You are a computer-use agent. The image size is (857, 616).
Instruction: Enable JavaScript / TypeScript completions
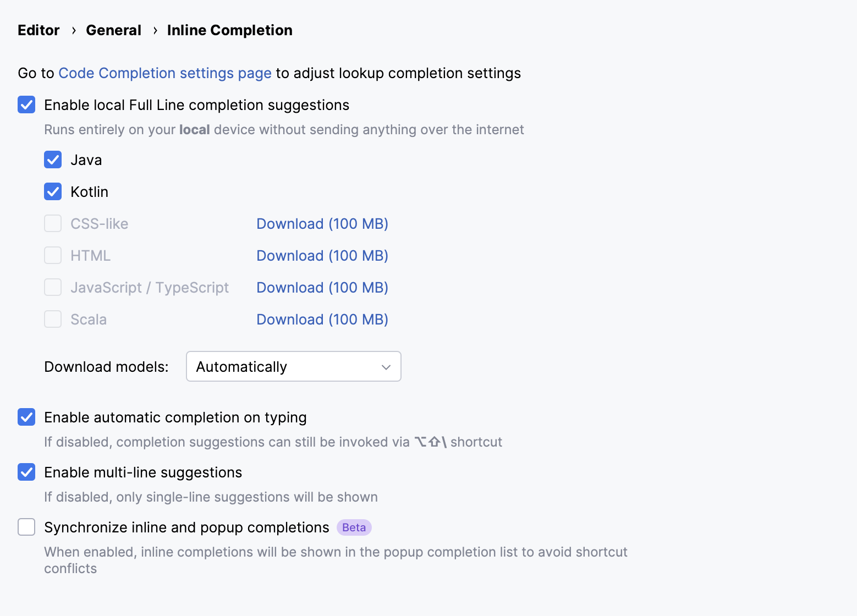[x=52, y=287]
